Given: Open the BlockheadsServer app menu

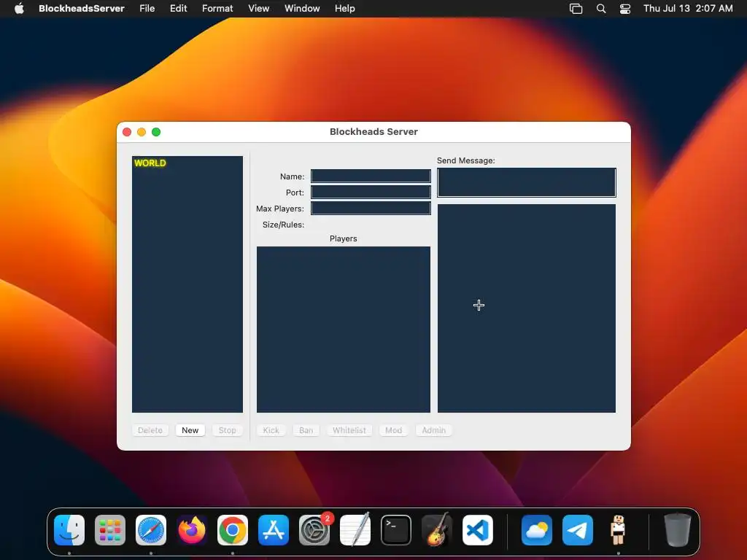Looking at the screenshot, I should 82,9.
